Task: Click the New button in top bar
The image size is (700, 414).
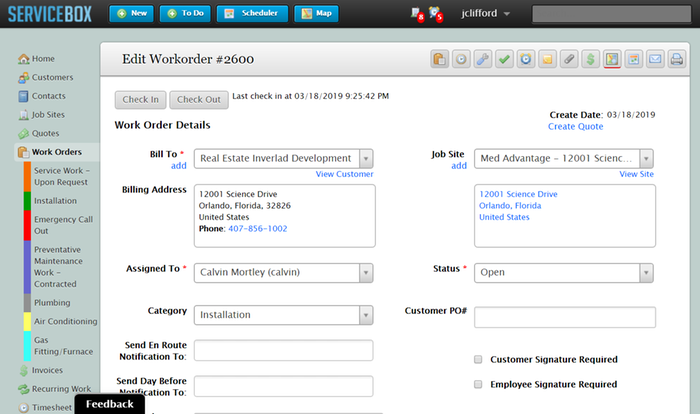Action: [x=132, y=13]
